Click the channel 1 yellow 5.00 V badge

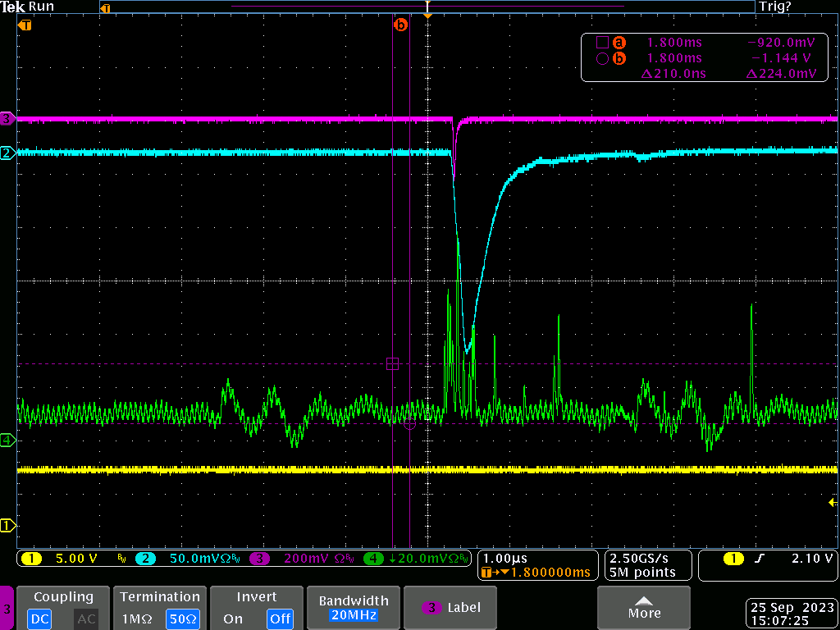[x=70, y=559]
